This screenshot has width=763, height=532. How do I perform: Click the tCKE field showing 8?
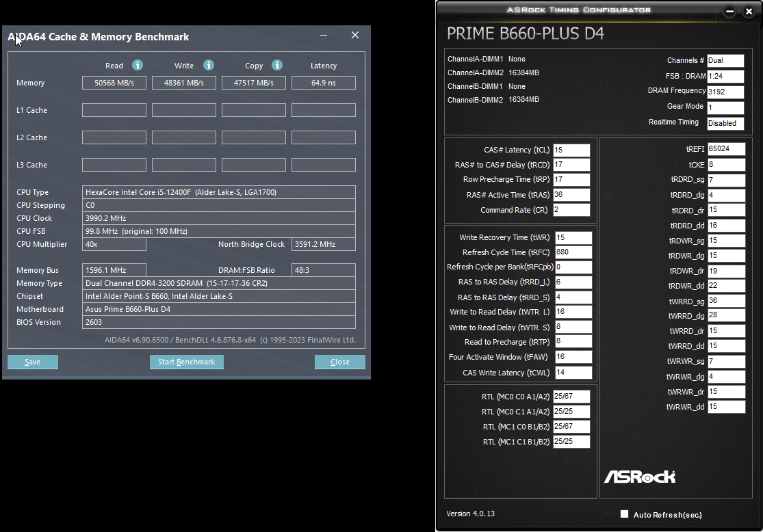pos(727,164)
